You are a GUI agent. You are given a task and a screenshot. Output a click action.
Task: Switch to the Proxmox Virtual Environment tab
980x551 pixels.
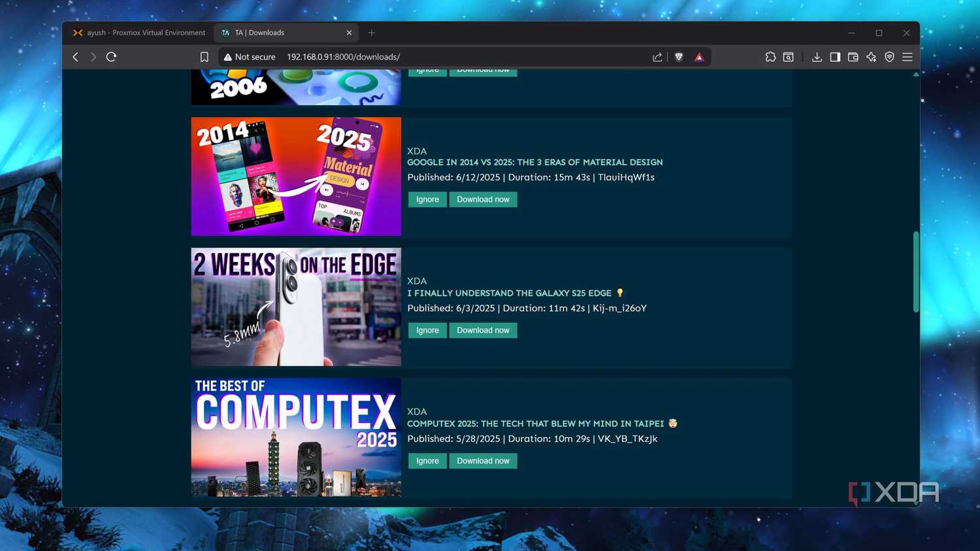pyautogui.click(x=139, y=33)
